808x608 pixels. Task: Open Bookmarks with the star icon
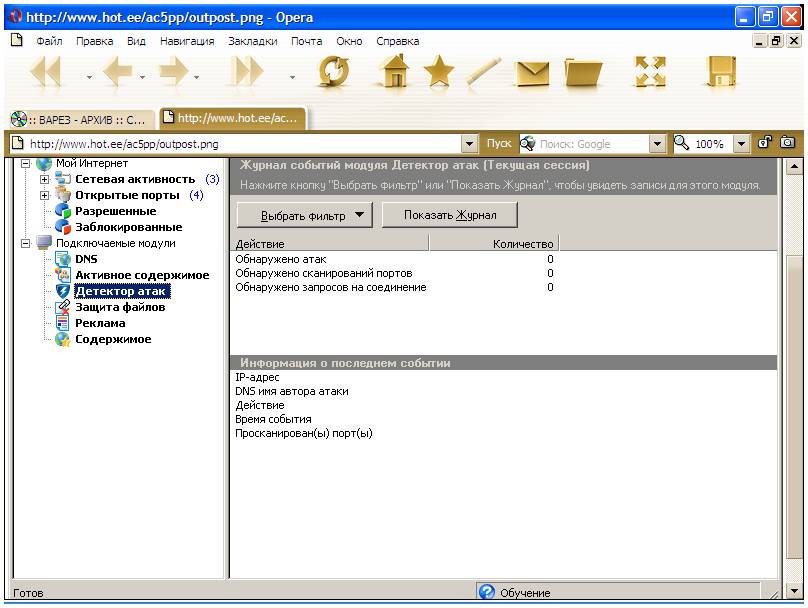(438, 73)
